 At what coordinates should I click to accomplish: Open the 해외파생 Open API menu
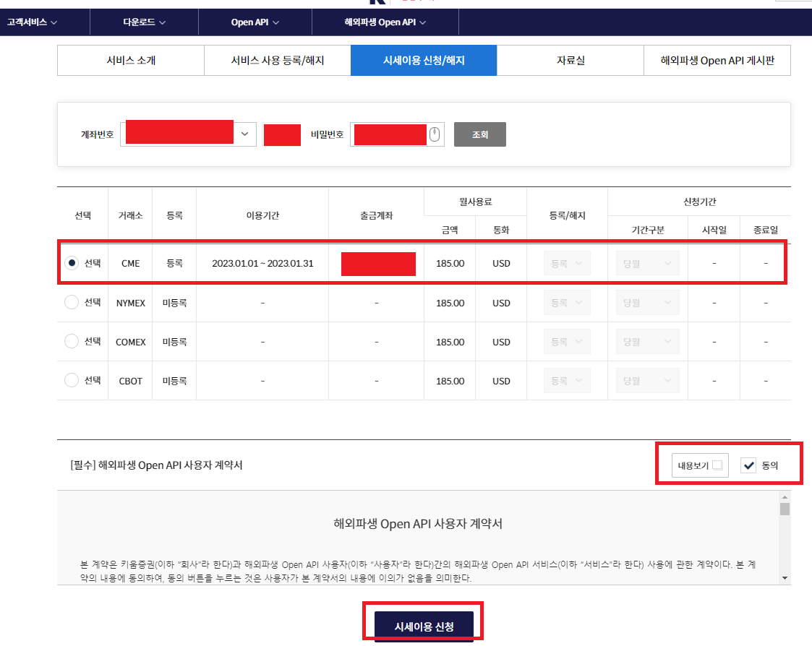click(385, 22)
